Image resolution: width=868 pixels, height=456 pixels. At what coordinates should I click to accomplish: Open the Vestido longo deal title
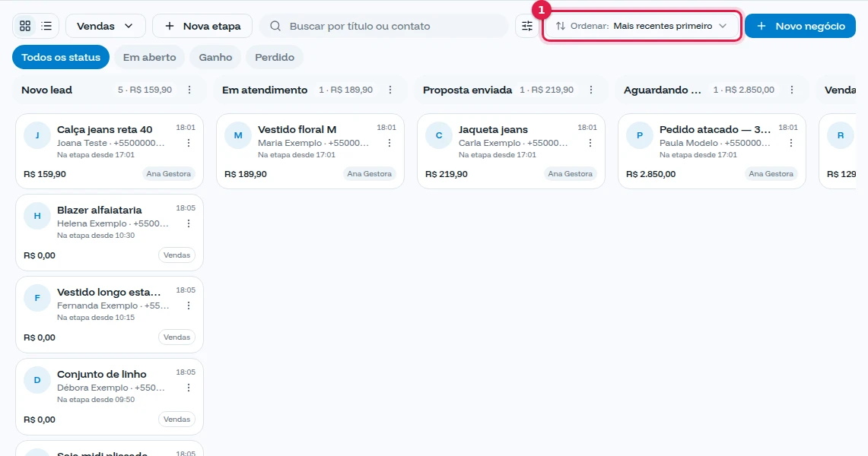(109, 292)
